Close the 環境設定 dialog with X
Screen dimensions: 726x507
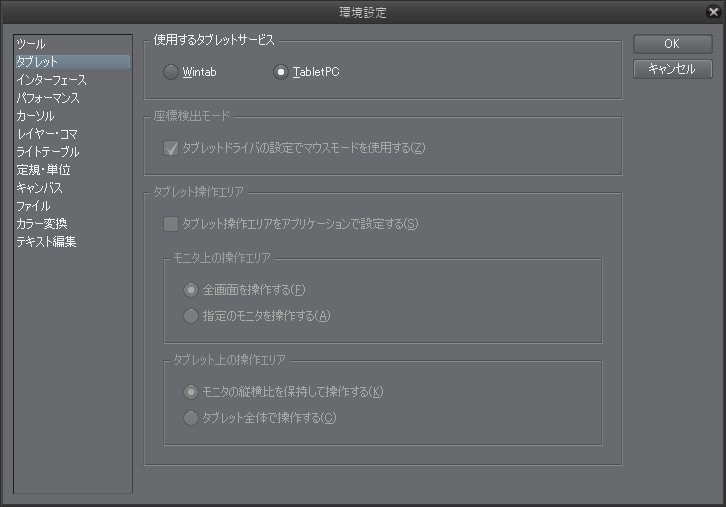point(713,12)
